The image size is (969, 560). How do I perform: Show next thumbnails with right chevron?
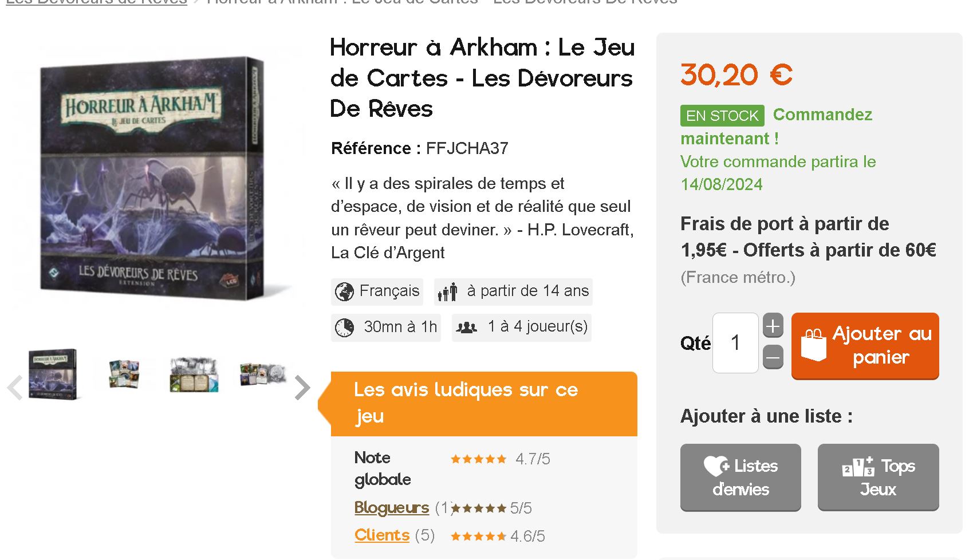pyautogui.click(x=302, y=388)
